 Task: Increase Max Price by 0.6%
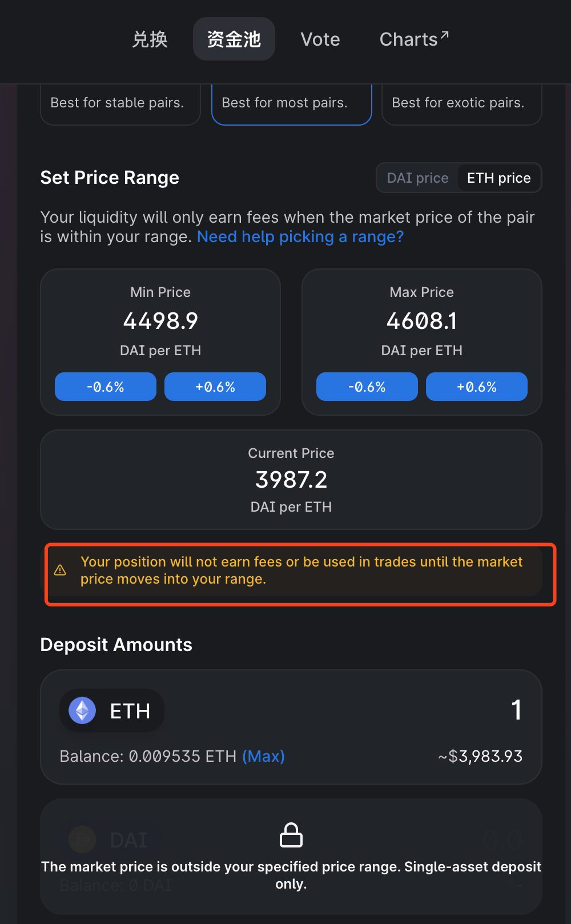point(477,387)
